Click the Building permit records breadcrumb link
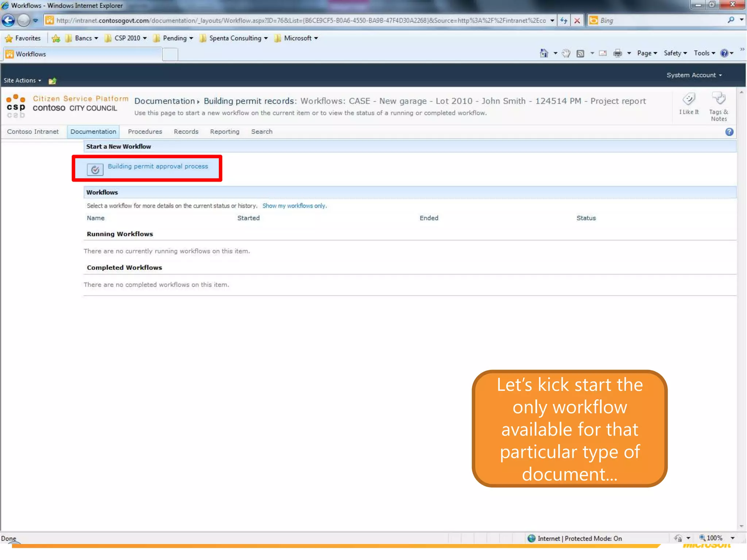This screenshot has width=747, height=560. (249, 101)
